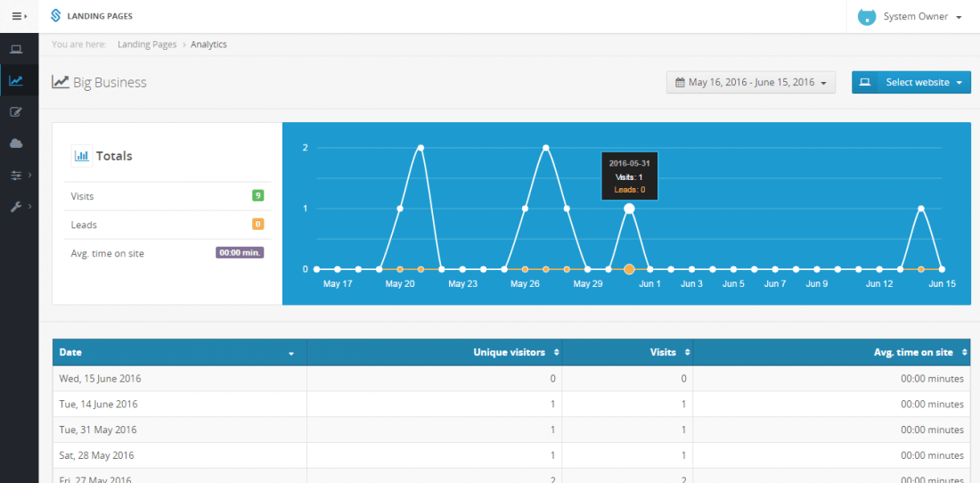Click the green Visits total badge
This screenshot has height=483, width=980.
coord(257,196)
